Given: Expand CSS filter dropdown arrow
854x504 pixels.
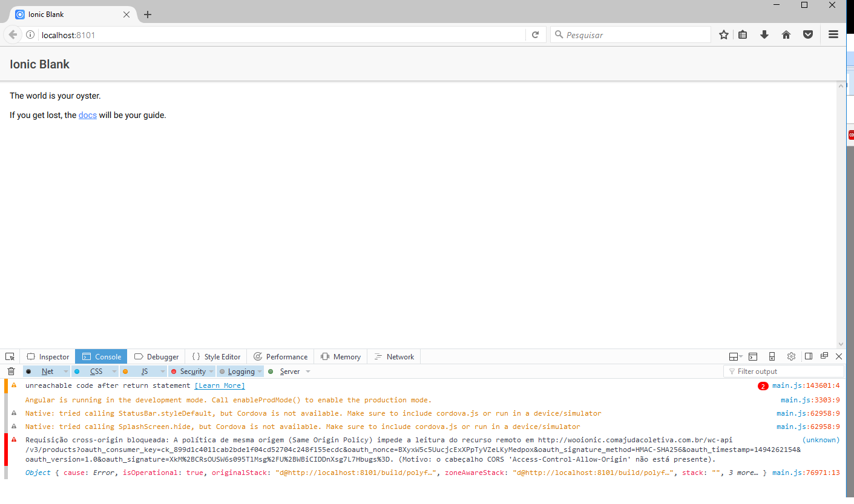Looking at the screenshot, I should click(114, 371).
